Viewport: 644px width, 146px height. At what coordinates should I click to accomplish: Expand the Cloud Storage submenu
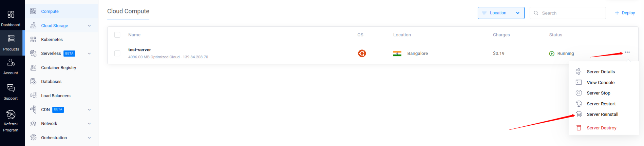click(x=89, y=26)
